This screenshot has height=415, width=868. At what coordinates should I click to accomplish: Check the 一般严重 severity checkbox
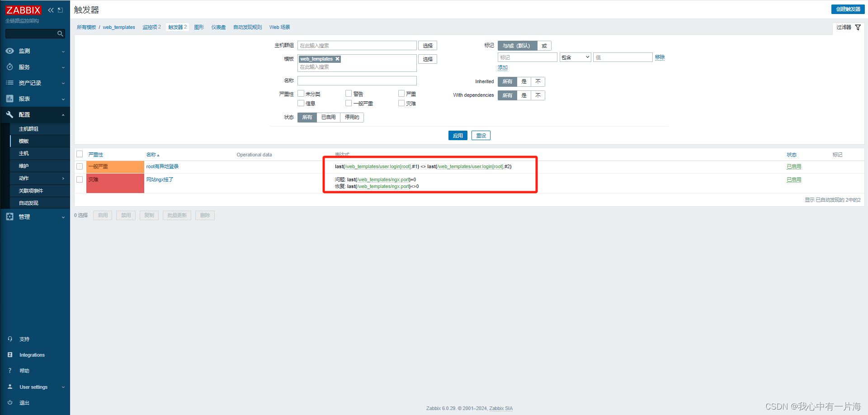(x=349, y=103)
